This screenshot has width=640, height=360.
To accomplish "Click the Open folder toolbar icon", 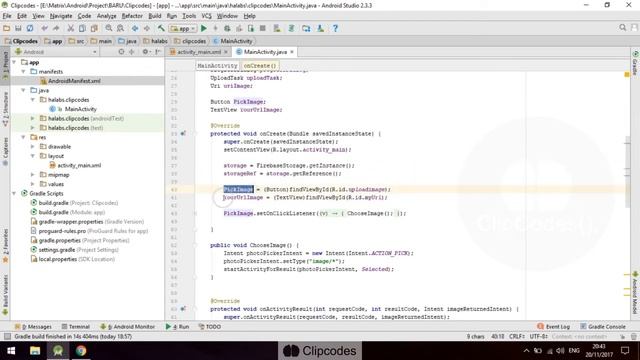I will tap(7, 28).
